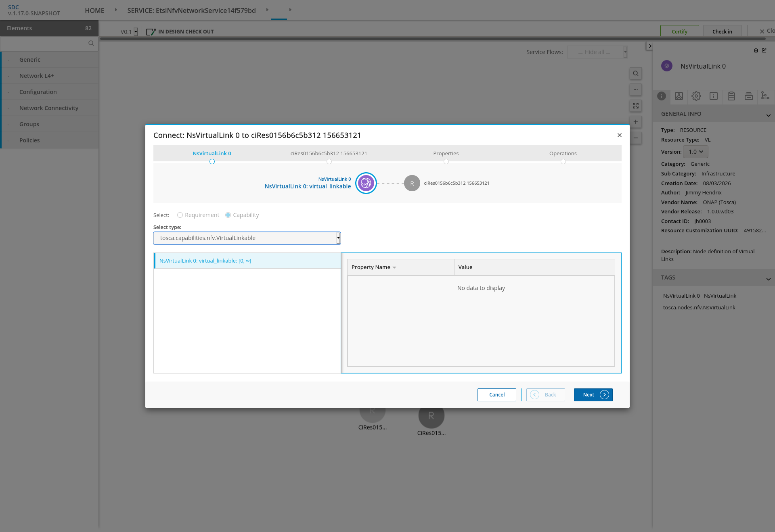
Task: Select the Capability radio button
Action: 228,215
